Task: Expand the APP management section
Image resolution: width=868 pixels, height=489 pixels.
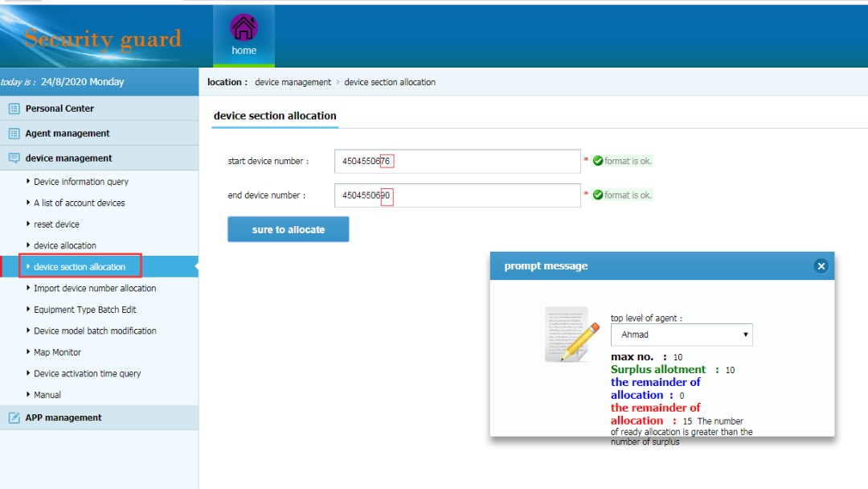Action: tap(99, 417)
